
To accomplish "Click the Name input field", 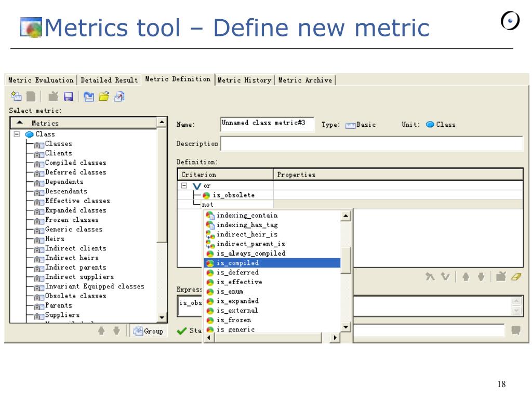I will pyautogui.click(x=267, y=125).
